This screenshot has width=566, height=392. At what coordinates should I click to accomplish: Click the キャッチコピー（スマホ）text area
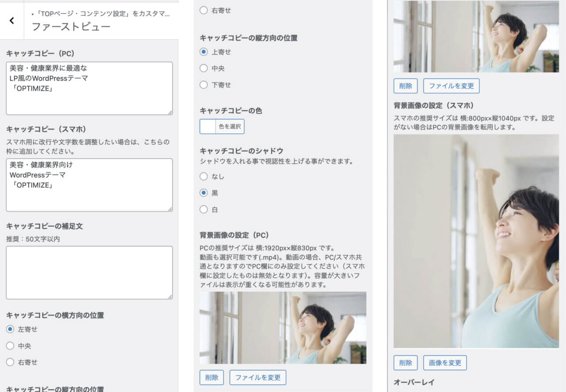pyautogui.click(x=89, y=185)
